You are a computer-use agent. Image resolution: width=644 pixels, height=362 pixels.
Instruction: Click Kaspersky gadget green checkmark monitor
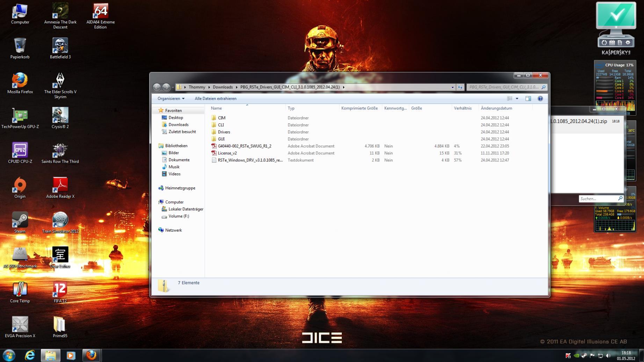[x=616, y=16]
